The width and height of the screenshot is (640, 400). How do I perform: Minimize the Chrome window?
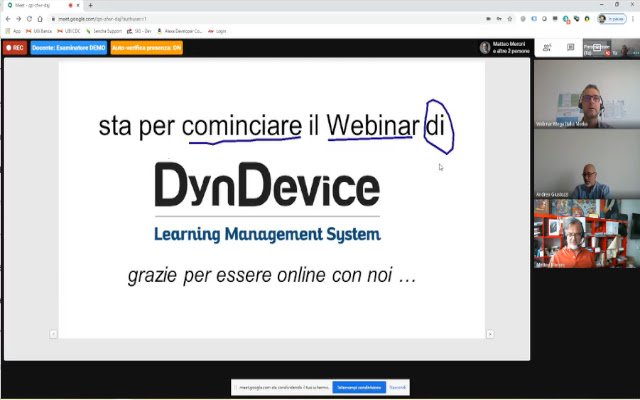point(602,5)
